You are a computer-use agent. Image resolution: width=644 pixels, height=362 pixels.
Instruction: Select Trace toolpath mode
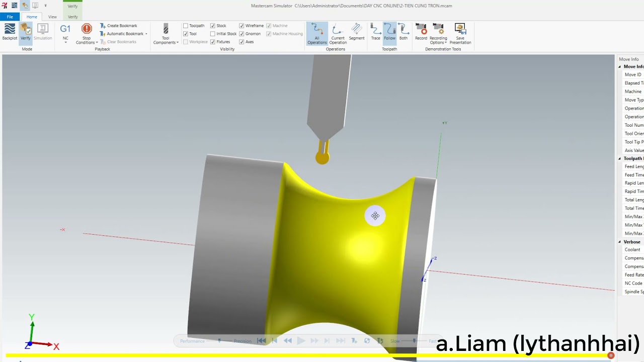(x=376, y=32)
